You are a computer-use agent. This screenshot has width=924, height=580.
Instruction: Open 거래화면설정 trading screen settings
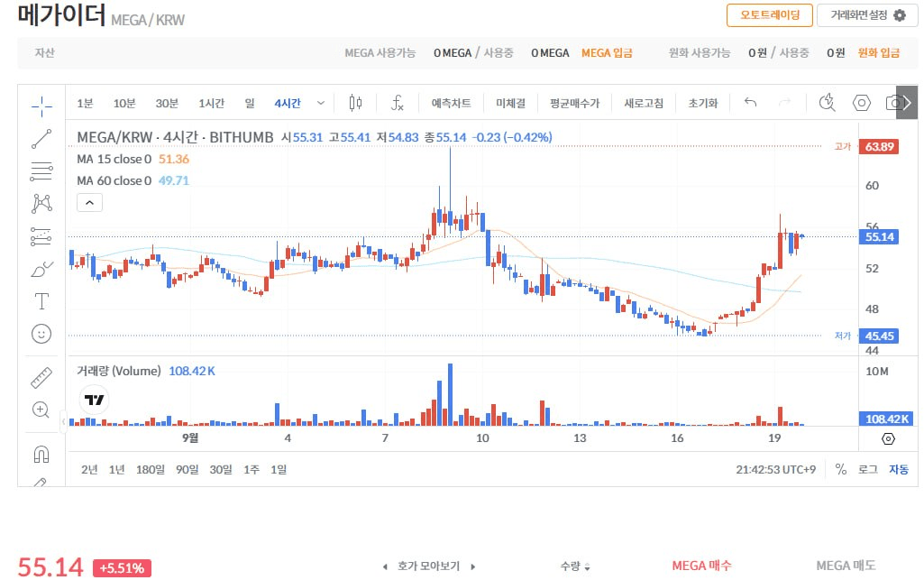click(x=867, y=14)
